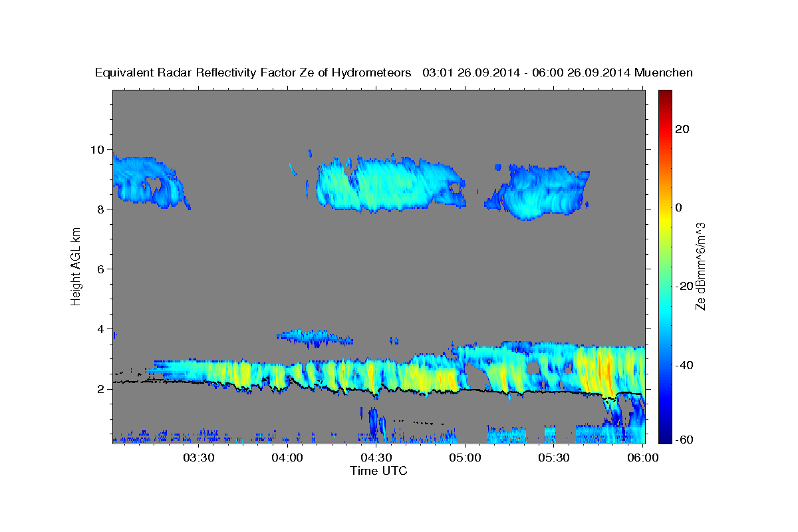Click the dark blue bottom of the colorbar

coord(665,438)
